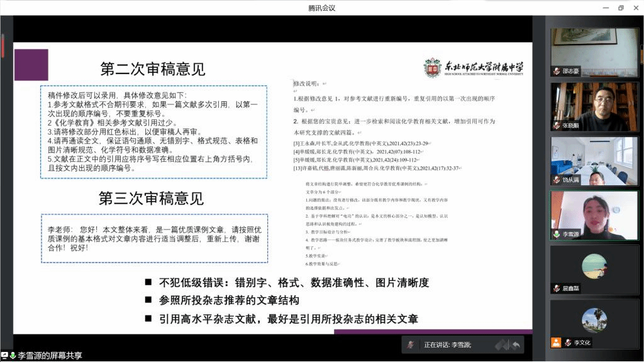The width and height of the screenshot is (644, 362).
Task: Select 李雪源's highlighted speaker video tile
Action: [x=594, y=215]
